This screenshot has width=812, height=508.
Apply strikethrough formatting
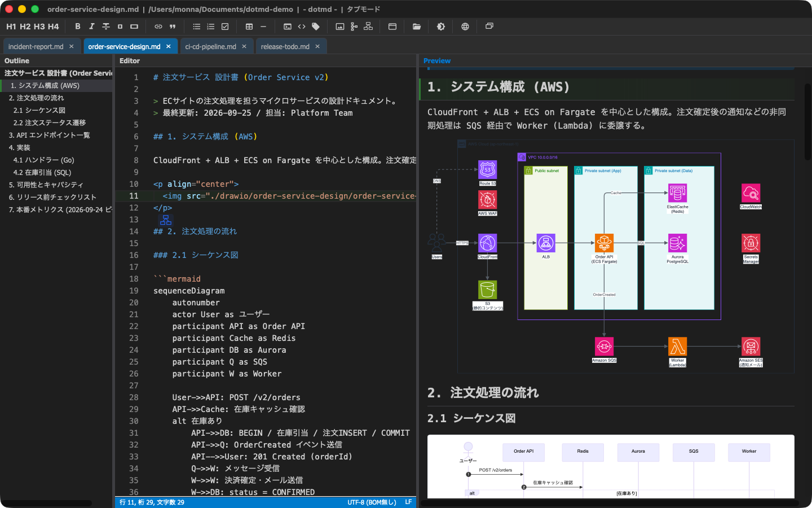pos(106,27)
